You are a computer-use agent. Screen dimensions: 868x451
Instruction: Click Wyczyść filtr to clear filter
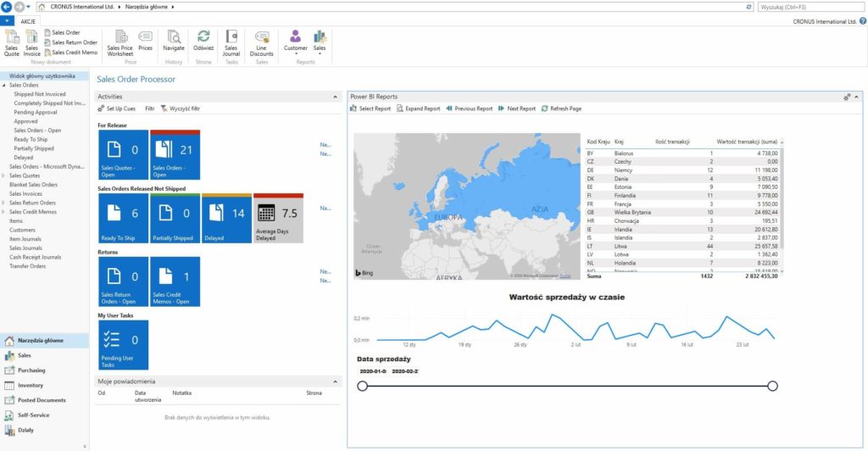pos(181,109)
